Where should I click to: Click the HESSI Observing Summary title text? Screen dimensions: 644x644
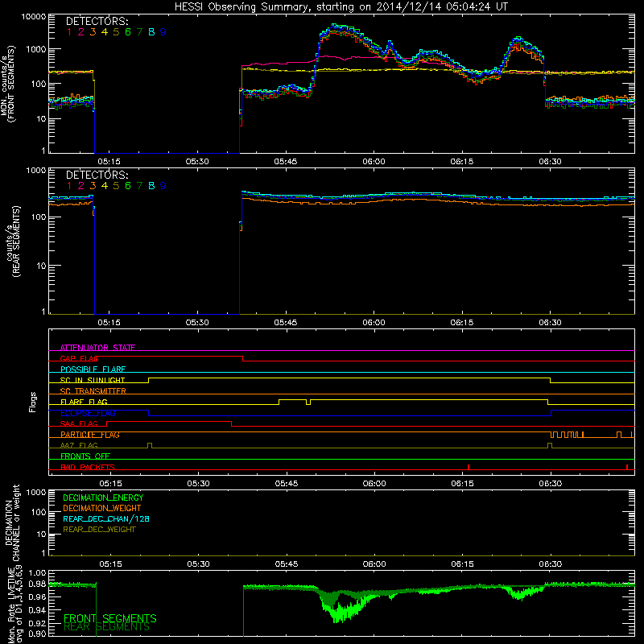coord(341,6)
